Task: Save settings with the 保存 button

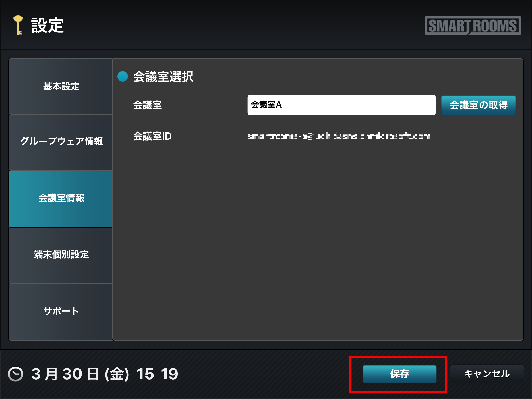Action: (400, 374)
